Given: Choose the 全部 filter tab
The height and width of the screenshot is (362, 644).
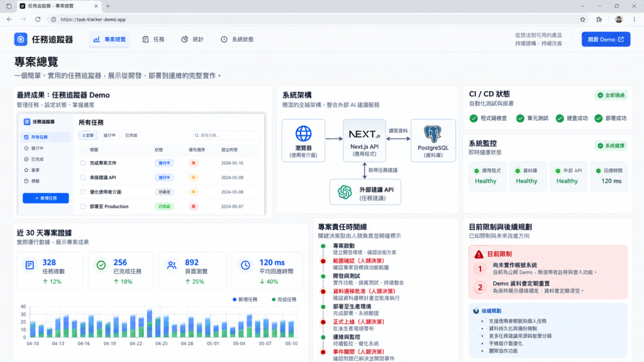Looking at the screenshot, I should tap(88, 136).
